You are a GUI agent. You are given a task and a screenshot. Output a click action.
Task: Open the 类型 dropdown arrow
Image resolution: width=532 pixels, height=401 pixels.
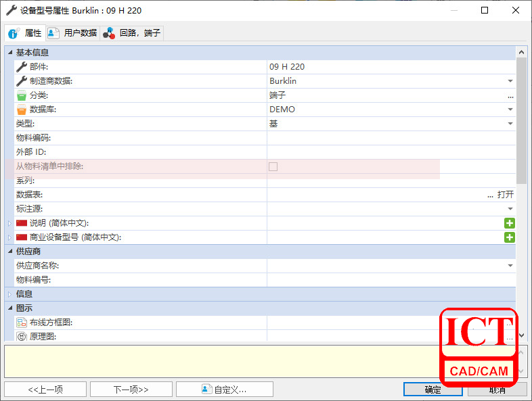pyautogui.click(x=510, y=124)
